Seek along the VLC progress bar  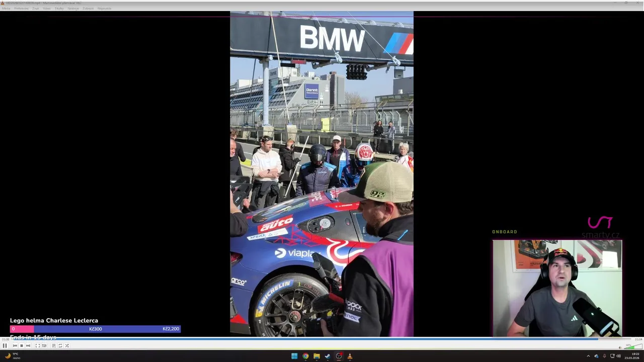(x=322, y=339)
